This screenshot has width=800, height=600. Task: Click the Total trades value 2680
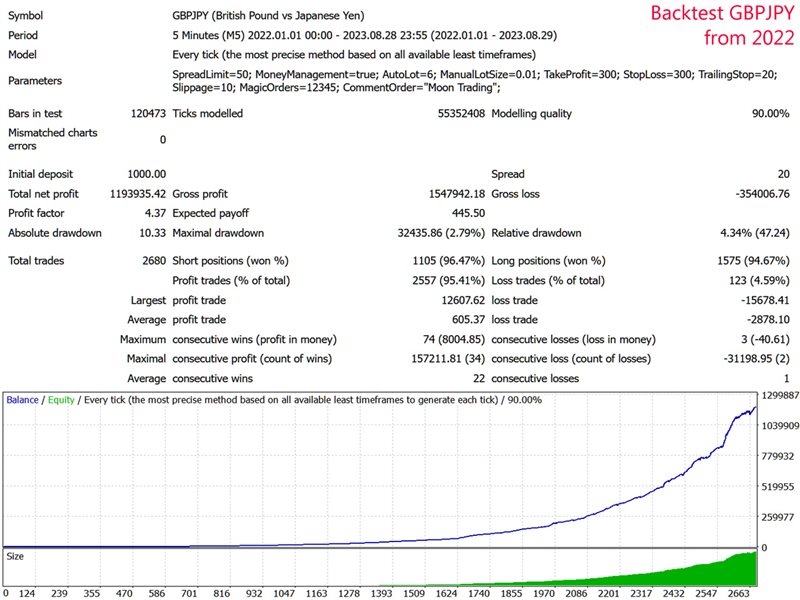[154, 261]
